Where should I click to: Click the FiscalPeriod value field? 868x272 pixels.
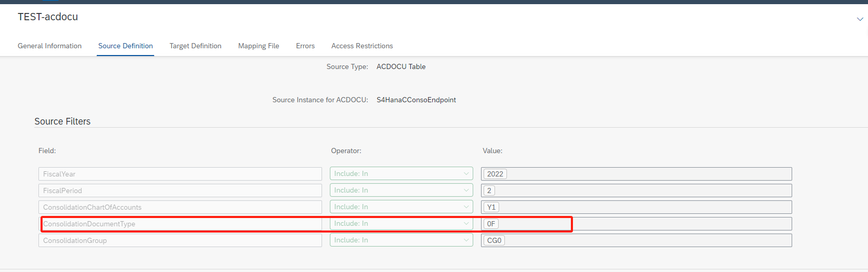click(x=636, y=191)
